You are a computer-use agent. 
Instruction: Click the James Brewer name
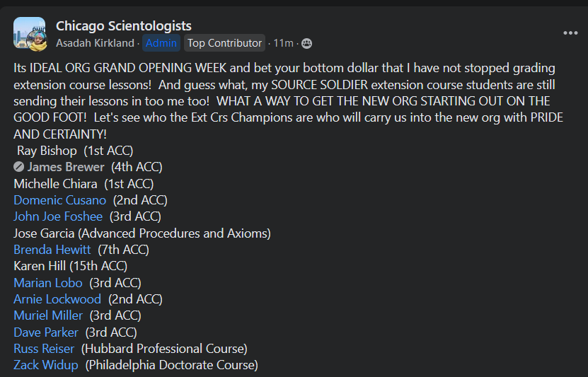point(66,168)
